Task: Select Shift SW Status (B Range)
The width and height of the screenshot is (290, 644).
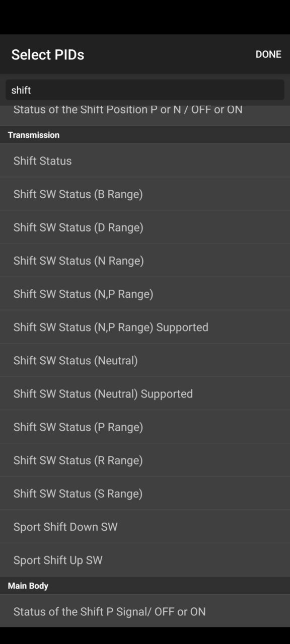Action: [145, 194]
